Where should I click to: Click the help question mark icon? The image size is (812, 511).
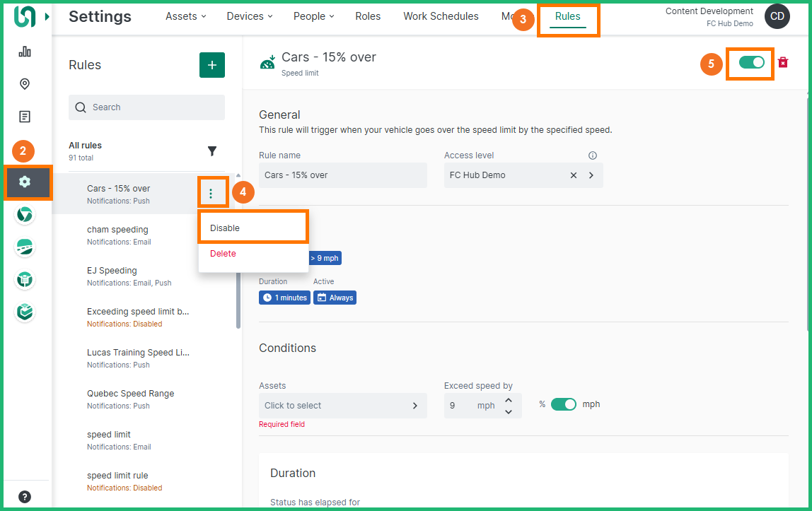pyautogui.click(x=25, y=496)
